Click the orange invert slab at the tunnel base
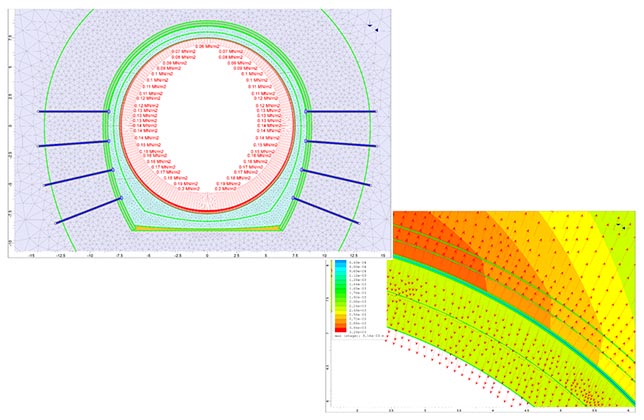The height and width of the screenshot is (420, 644). [x=207, y=228]
